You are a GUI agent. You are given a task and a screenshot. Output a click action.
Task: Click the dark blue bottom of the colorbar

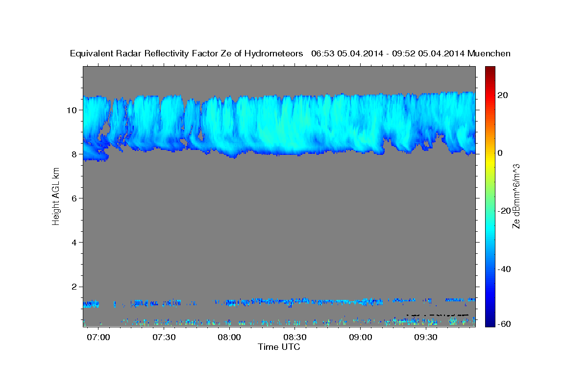pos(490,323)
